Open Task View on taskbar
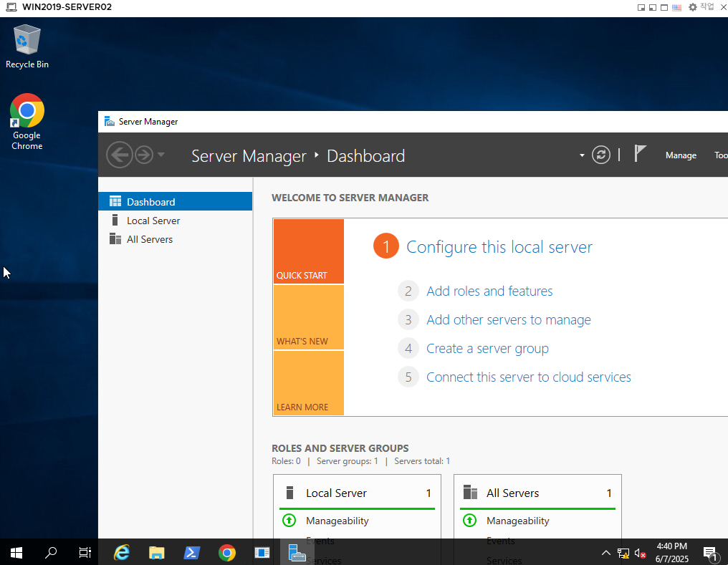The height and width of the screenshot is (565, 728). click(x=85, y=553)
